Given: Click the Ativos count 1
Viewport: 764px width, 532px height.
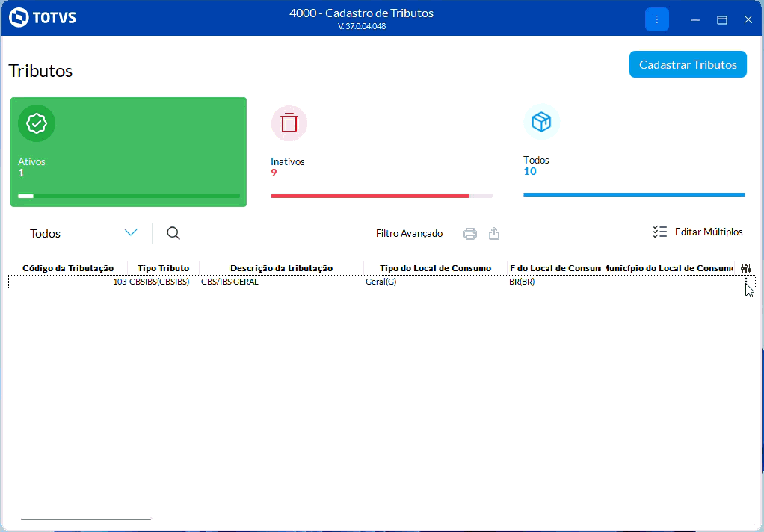Looking at the screenshot, I should pos(21,173).
